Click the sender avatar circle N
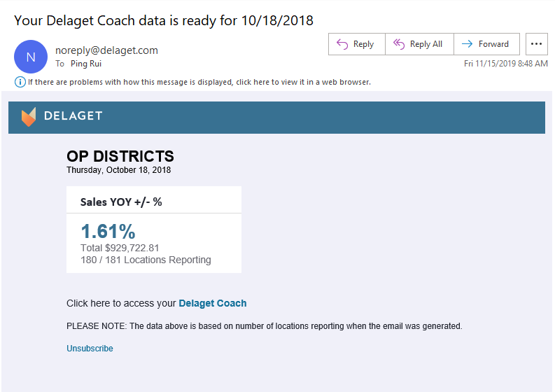 click(x=31, y=57)
